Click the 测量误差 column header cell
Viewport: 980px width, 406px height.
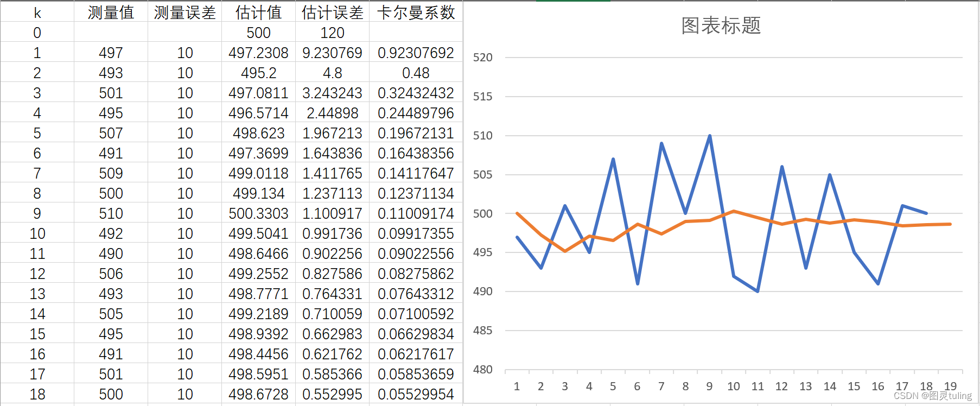(184, 12)
